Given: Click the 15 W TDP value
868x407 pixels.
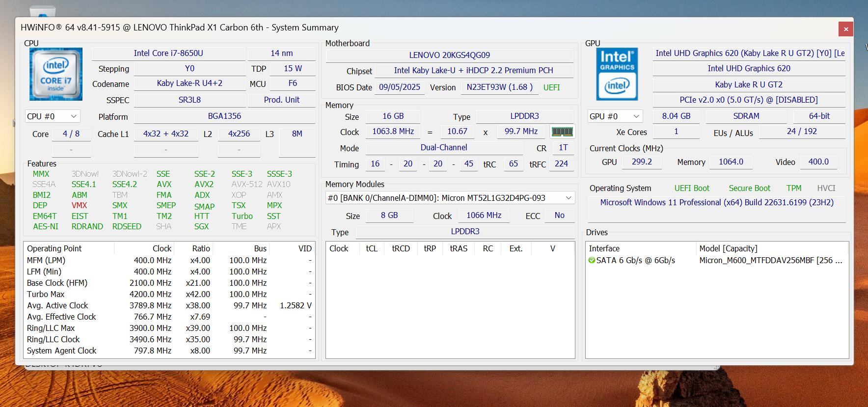Looking at the screenshot, I should [x=293, y=68].
